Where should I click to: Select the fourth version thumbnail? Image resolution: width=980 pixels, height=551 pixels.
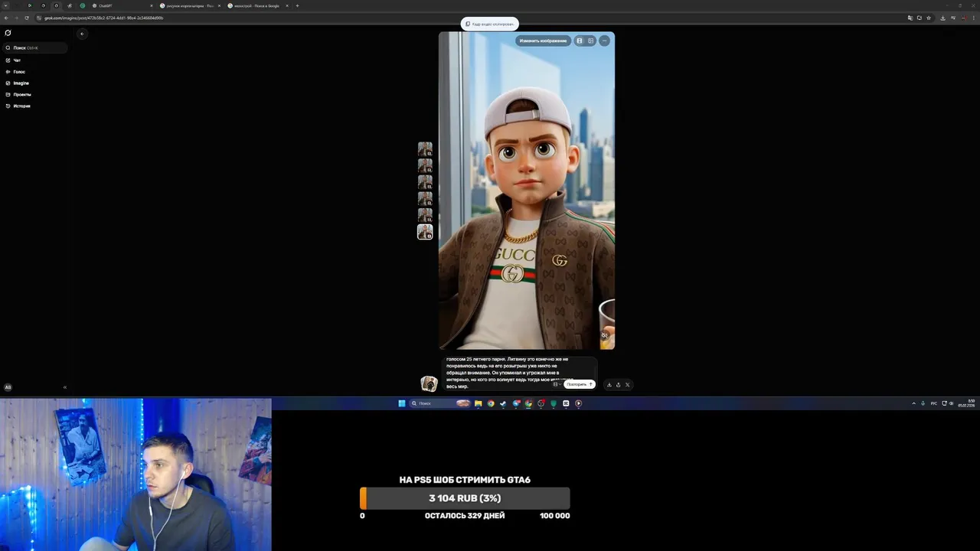tap(425, 199)
